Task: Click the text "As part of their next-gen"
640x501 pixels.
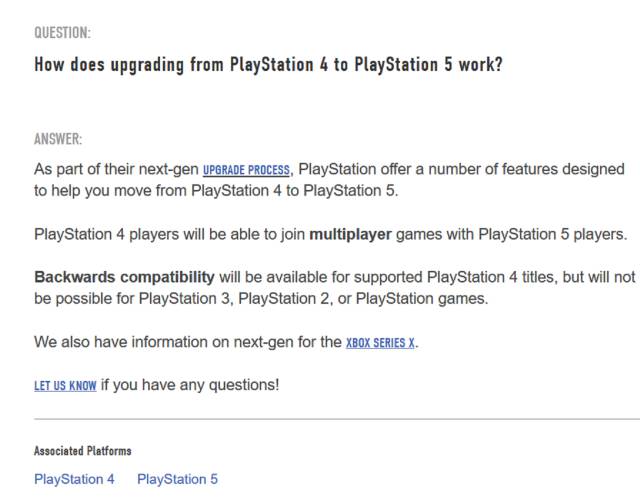Action: [116, 169]
